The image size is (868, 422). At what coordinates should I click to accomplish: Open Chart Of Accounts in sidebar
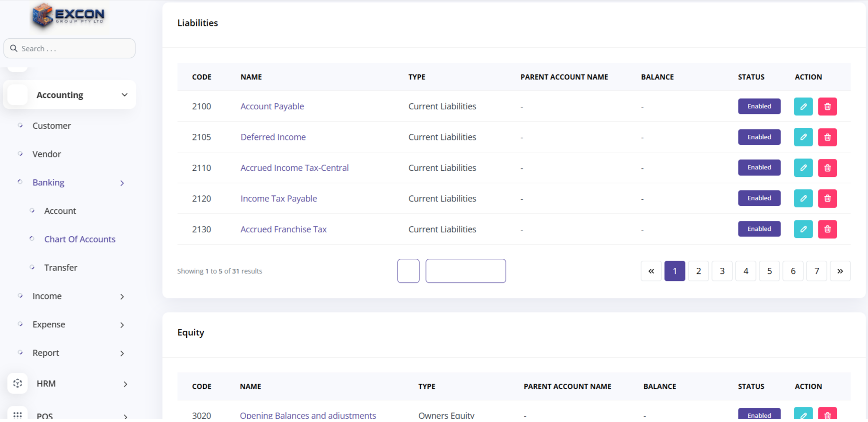[x=79, y=239]
